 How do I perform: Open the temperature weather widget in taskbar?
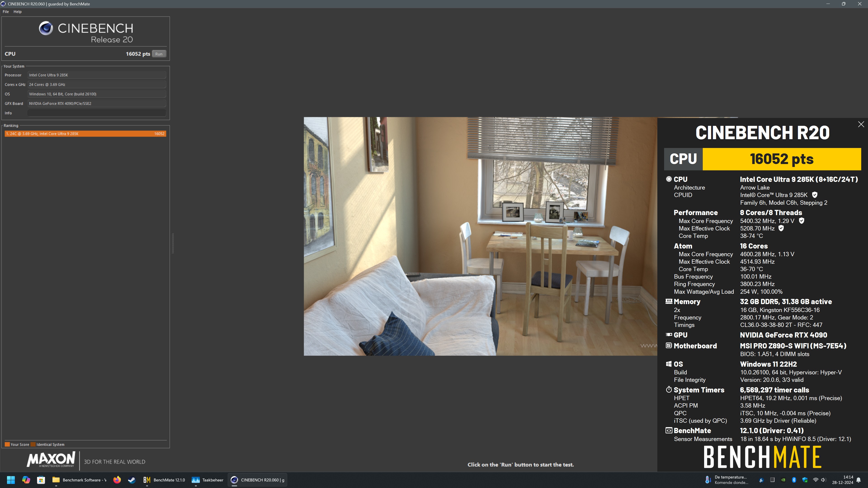click(x=727, y=480)
